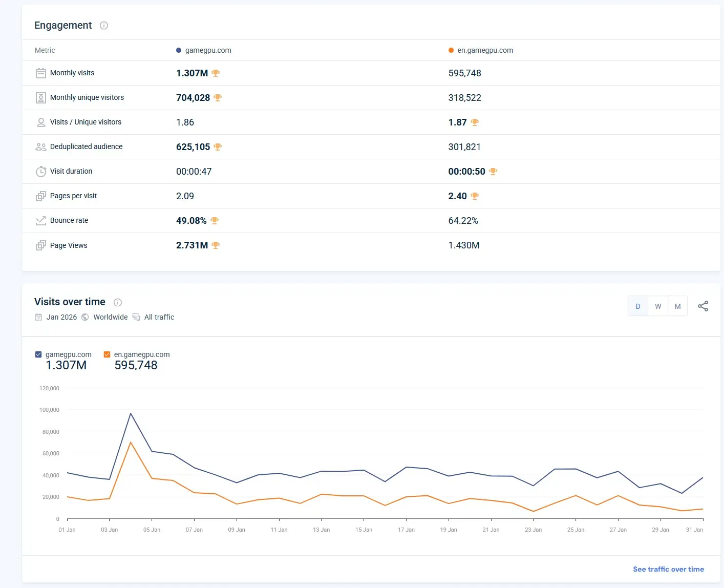The height and width of the screenshot is (588, 724).
Task: Click the 05 Jan x-axis label
Action: [152, 530]
